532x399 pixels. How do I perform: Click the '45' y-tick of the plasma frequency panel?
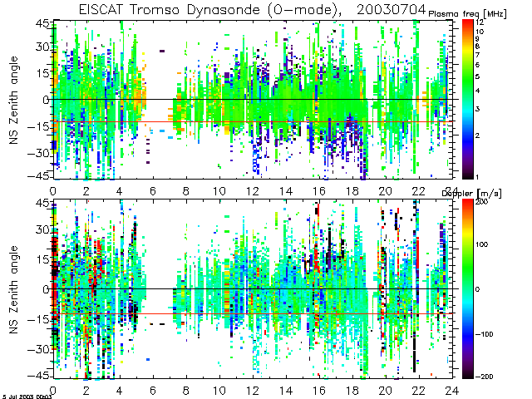(42, 23)
